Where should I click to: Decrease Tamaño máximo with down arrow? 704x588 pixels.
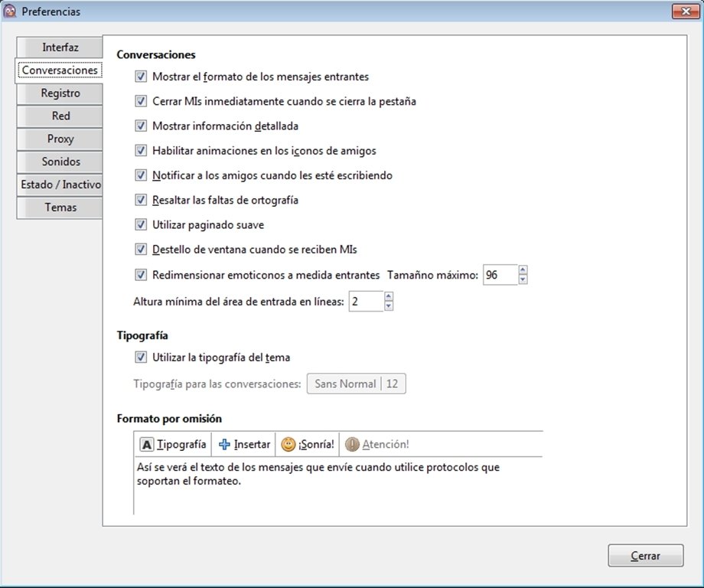coord(523,279)
